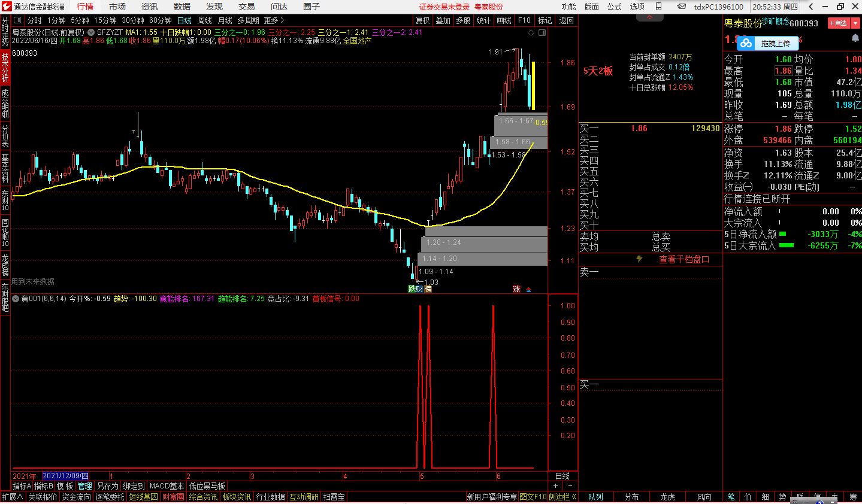Click the 2021/12/09 date marker on timeline
This screenshot has height=504, width=862.
(65, 476)
